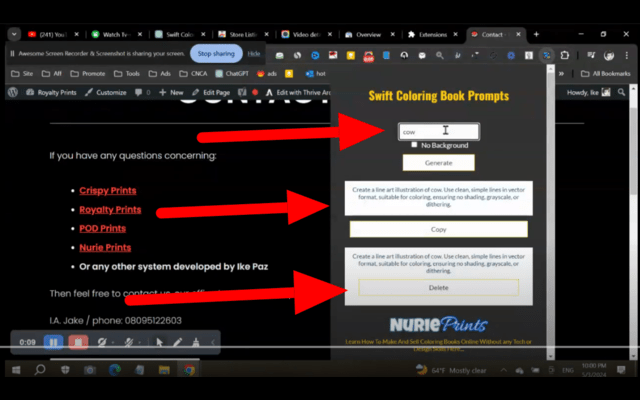This screenshot has width=640, height=400.
Task: Open the Aff bookmarks folder
Action: pos(51,73)
